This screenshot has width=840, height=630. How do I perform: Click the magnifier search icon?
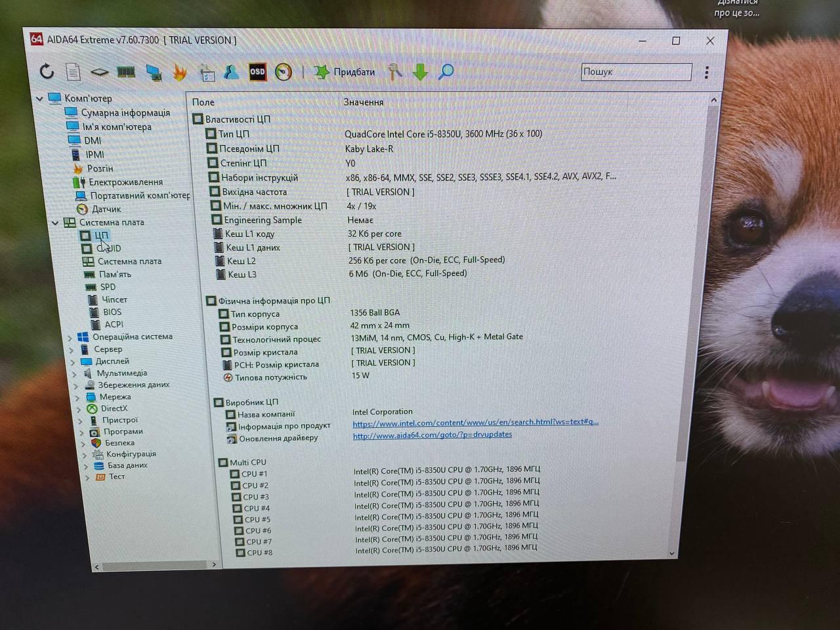click(446, 72)
